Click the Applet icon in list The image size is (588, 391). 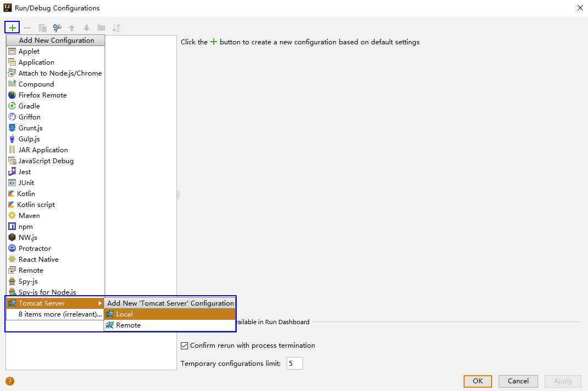click(x=12, y=51)
